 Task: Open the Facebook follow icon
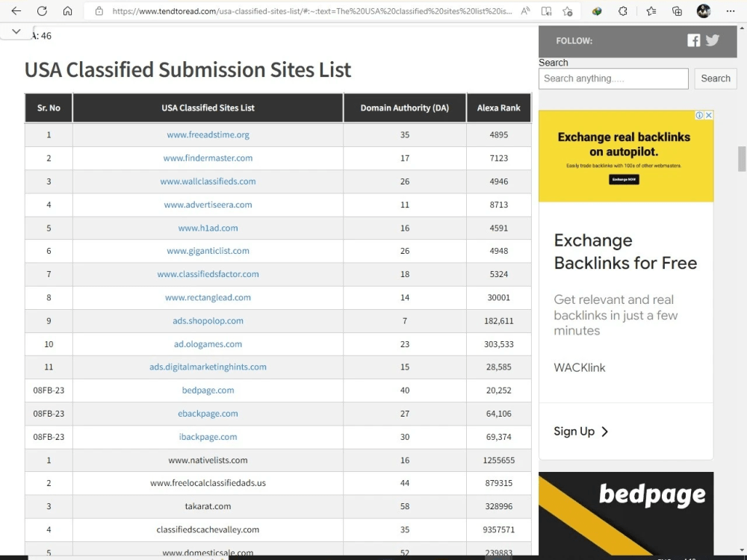pos(694,40)
